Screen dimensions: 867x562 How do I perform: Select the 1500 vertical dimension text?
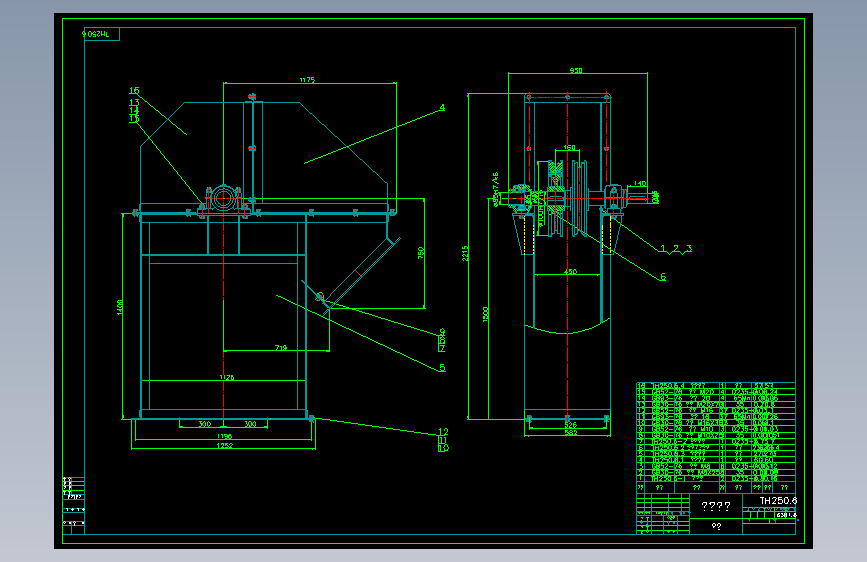click(485, 315)
